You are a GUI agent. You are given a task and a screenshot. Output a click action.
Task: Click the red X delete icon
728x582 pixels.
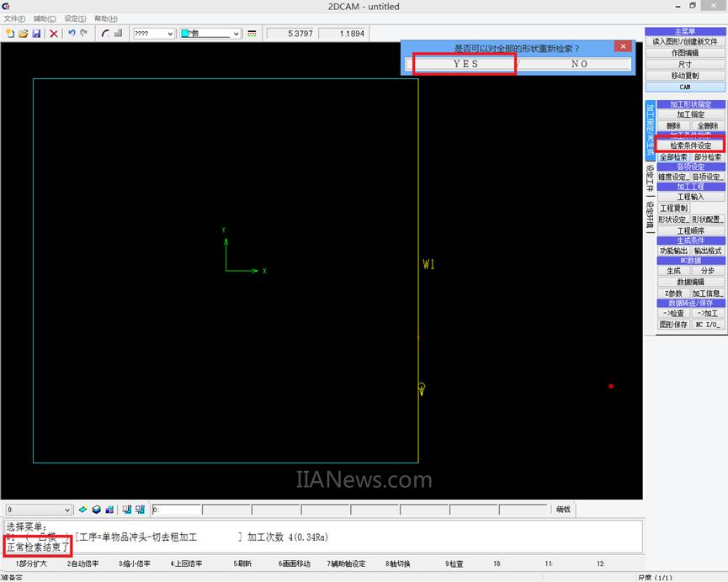pos(54,34)
